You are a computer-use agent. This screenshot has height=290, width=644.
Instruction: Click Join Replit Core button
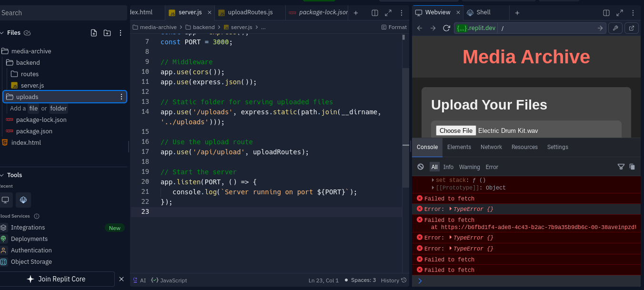click(x=56, y=279)
